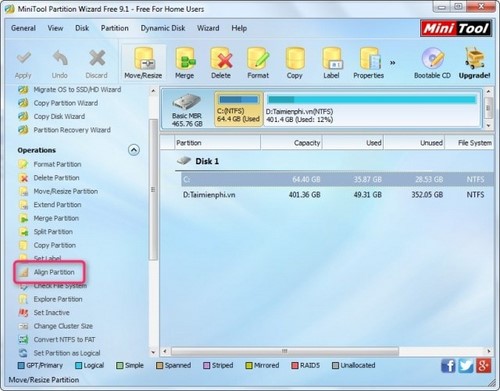The image size is (500, 391).
Task: Click the left panel scroll-down arrow
Action: tap(153, 352)
